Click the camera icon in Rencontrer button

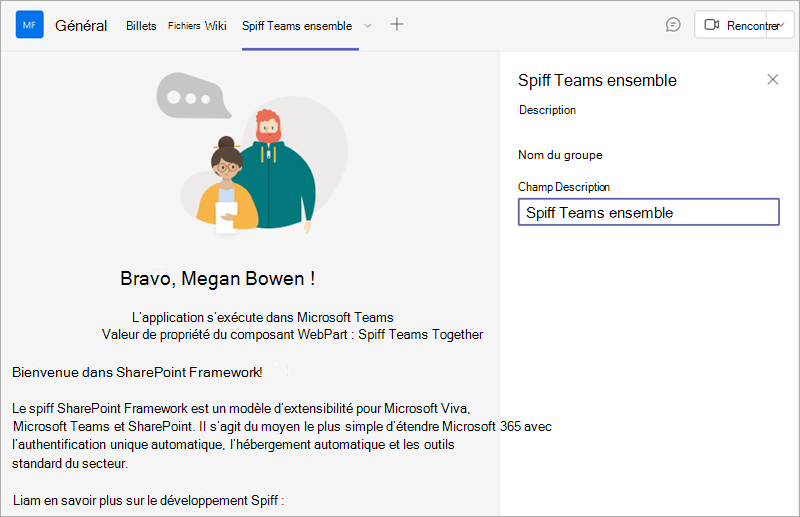(711, 25)
